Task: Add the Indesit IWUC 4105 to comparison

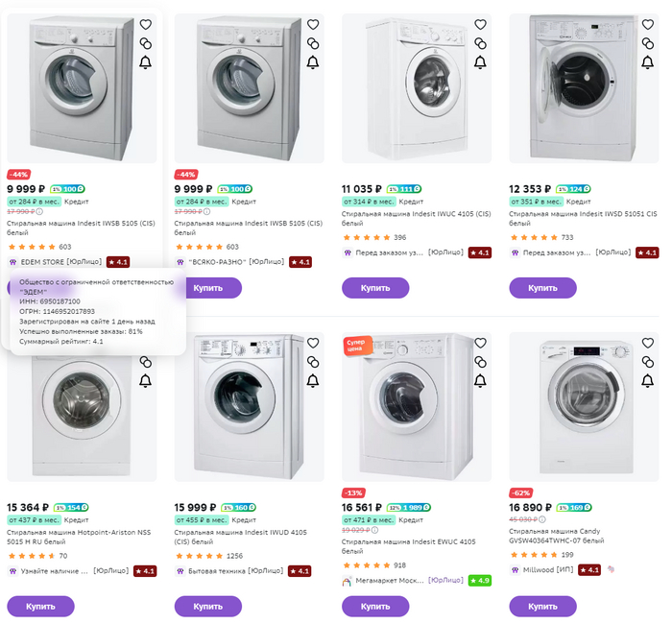Action: pos(481,44)
